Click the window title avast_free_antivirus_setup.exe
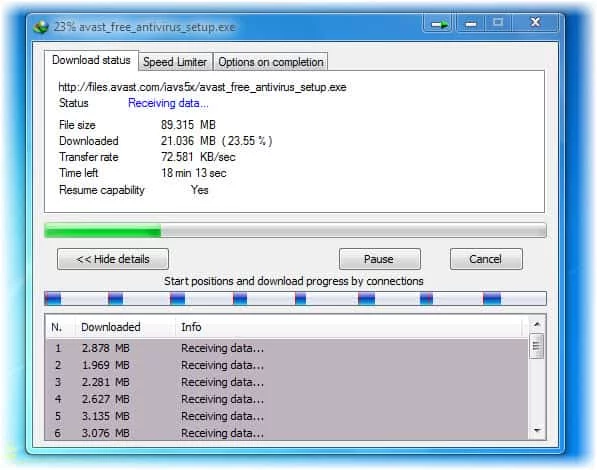Image resolution: width=597 pixels, height=470 pixels. 158,27
